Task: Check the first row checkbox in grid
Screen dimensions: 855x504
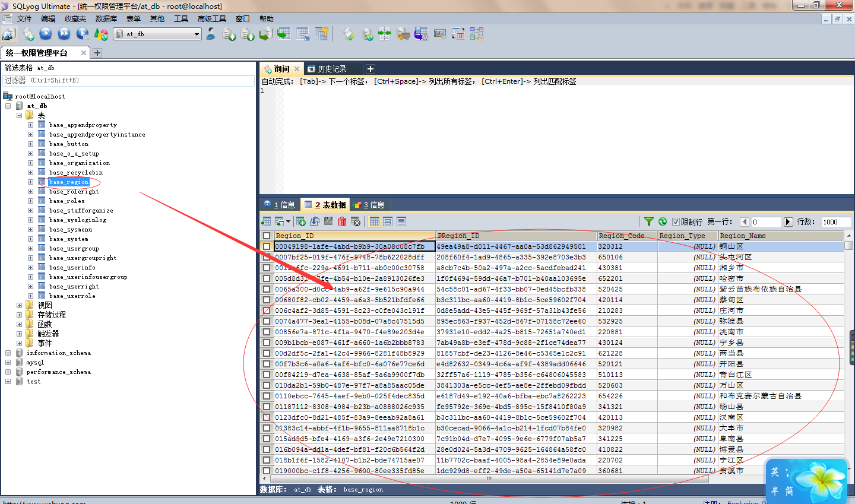Action: point(267,246)
